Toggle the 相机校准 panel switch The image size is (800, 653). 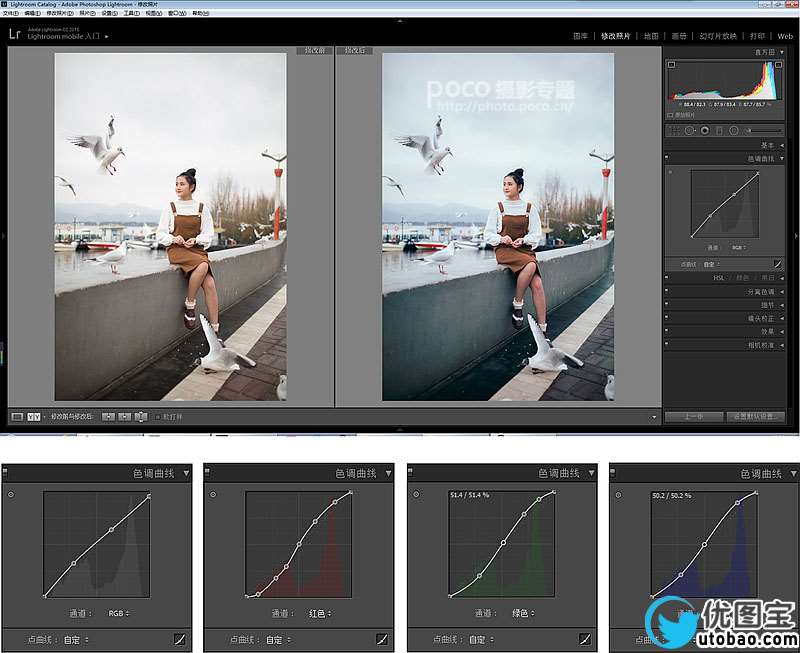(x=667, y=344)
